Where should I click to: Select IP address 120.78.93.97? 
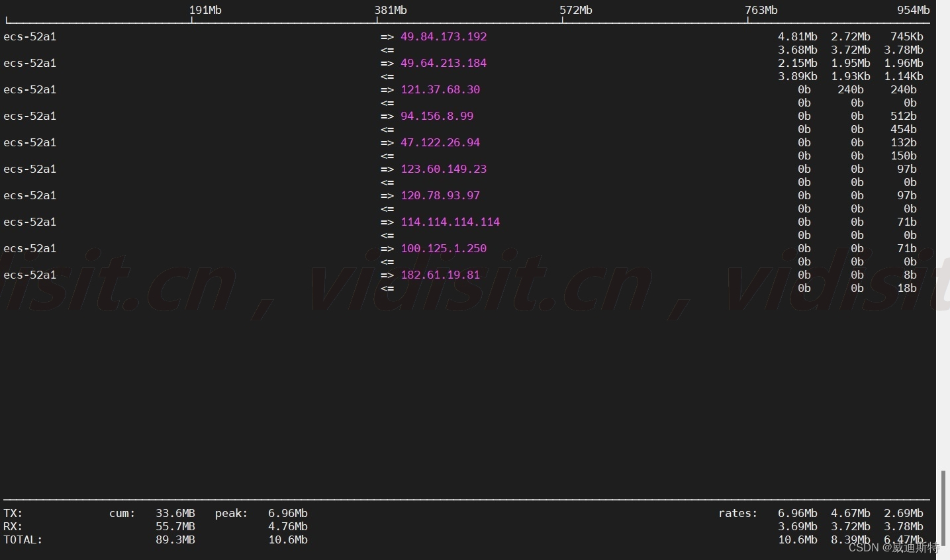440,195
